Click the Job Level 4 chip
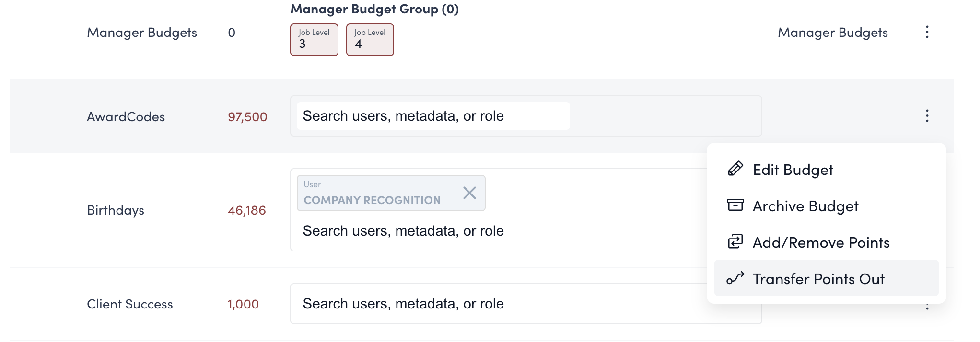Viewport: 980px width, 342px height. (370, 40)
